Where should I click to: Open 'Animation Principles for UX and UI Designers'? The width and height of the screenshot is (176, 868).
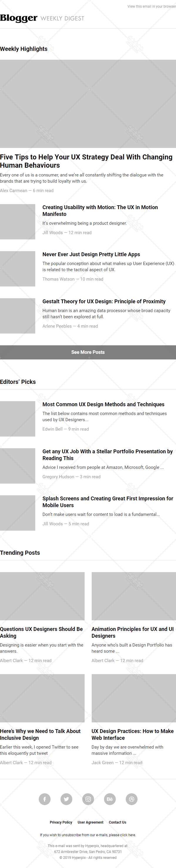click(x=133, y=632)
